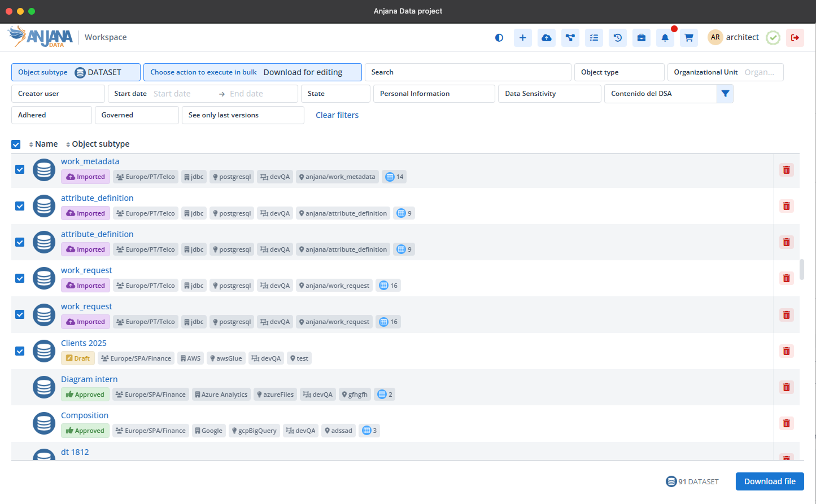Click the blue funnel filter icon
The image size is (816, 504).
(x=725, y=94)
